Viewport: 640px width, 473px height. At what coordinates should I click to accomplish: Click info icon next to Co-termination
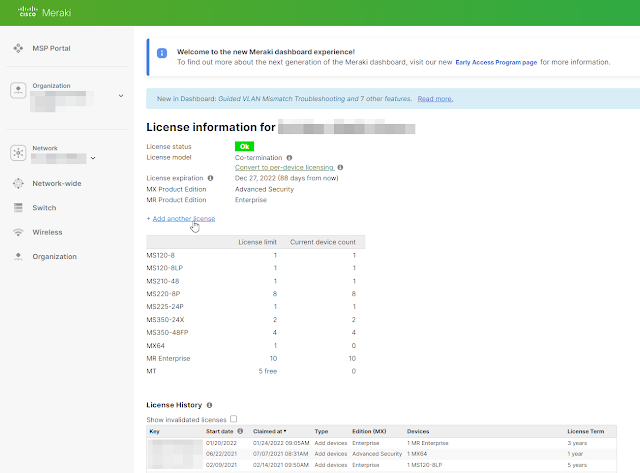[289, 158]
